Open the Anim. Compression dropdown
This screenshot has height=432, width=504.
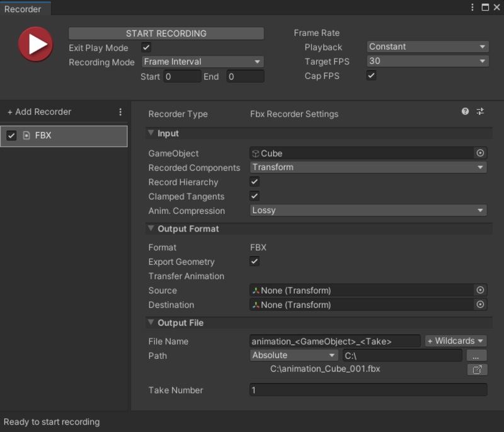click(368, 211)
